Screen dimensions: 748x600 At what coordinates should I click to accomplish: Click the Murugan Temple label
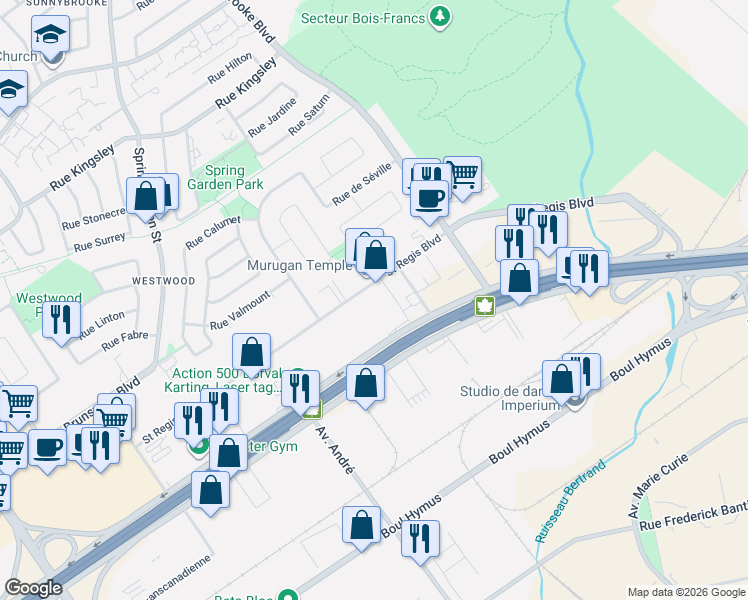[300, 265]
